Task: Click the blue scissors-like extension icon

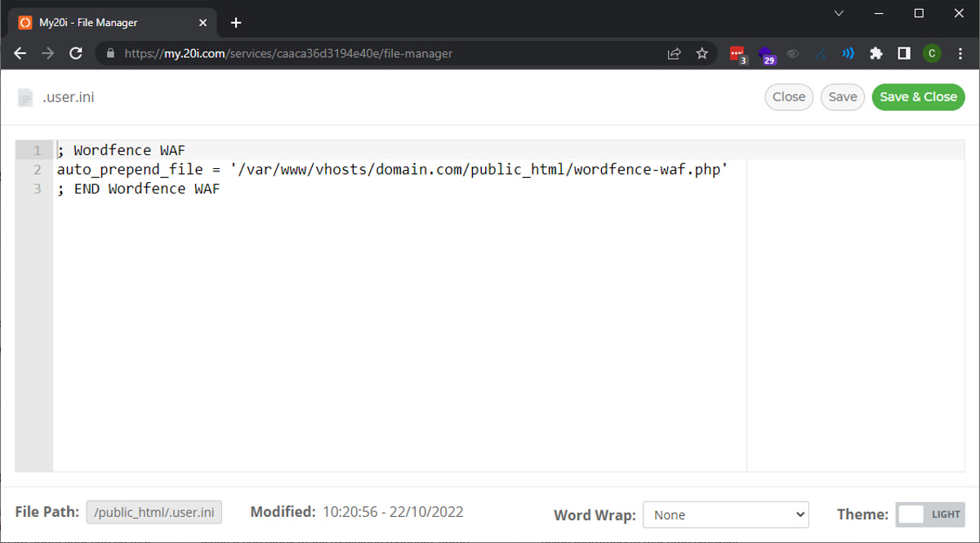Action: [x=821, y=54]
